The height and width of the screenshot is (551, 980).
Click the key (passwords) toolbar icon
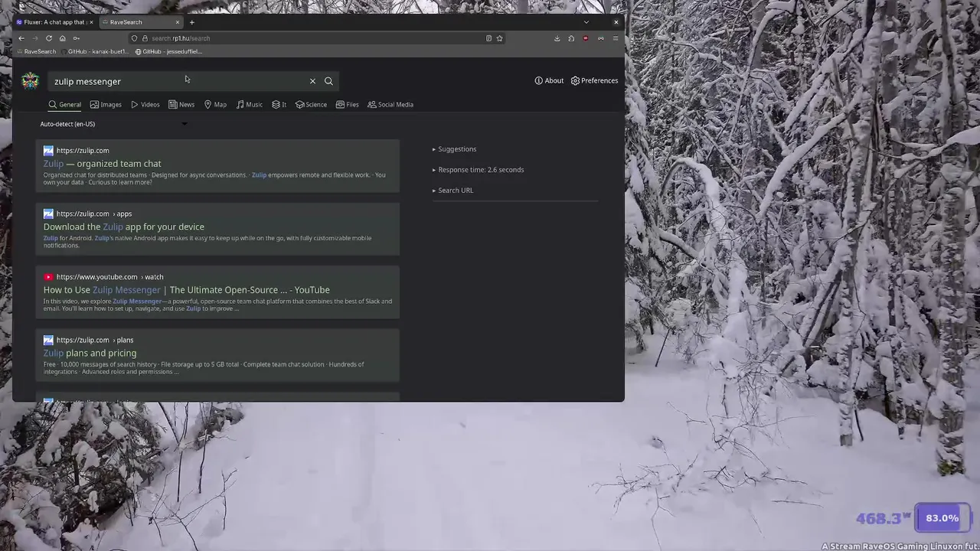point(76,38)
